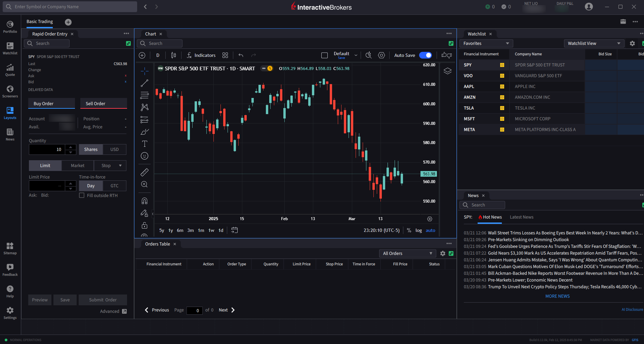644x344 pixels.
Task: Add a new layout tab with plus icon
Action: coord(68,22)
